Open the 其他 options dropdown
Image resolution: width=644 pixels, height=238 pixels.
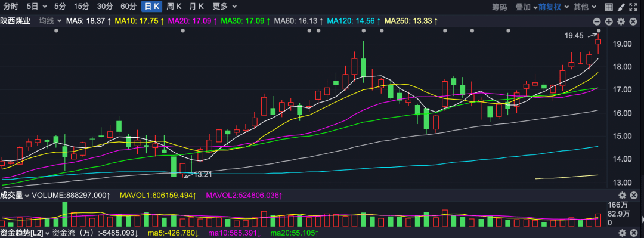584,7
